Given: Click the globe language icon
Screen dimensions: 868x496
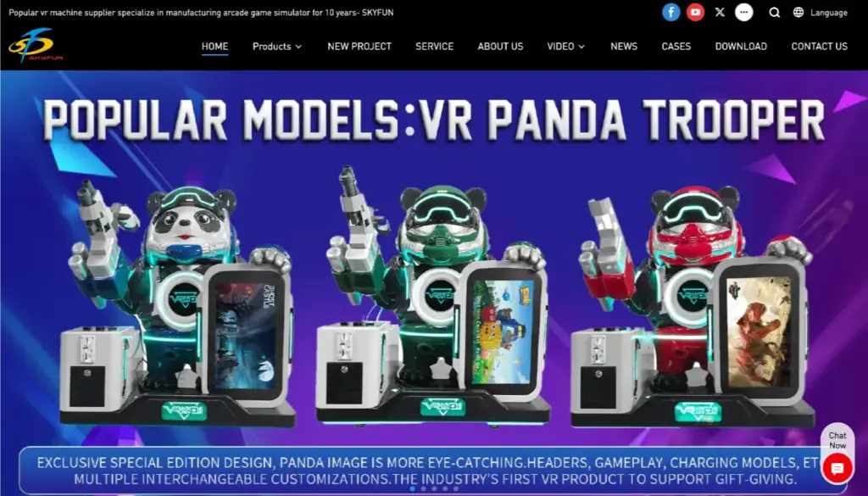Looking at the screenshot, I should pyautogui.click(x=798, y=12).
